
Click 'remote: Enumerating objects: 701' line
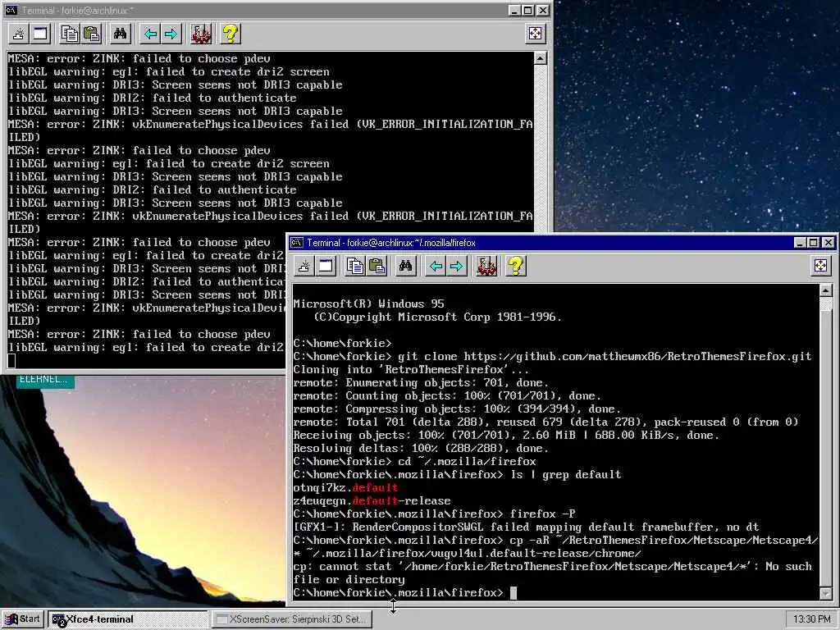point(421,382)
